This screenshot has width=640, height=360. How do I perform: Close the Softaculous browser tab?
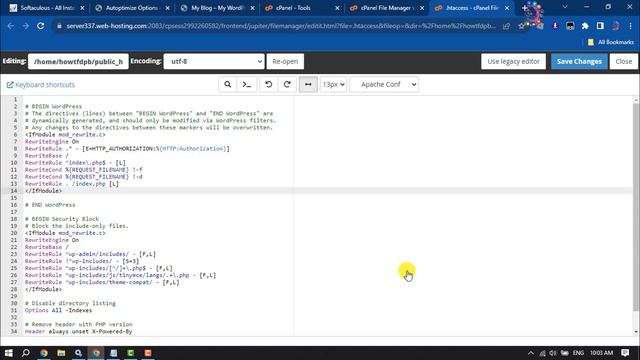coord(82,8)
